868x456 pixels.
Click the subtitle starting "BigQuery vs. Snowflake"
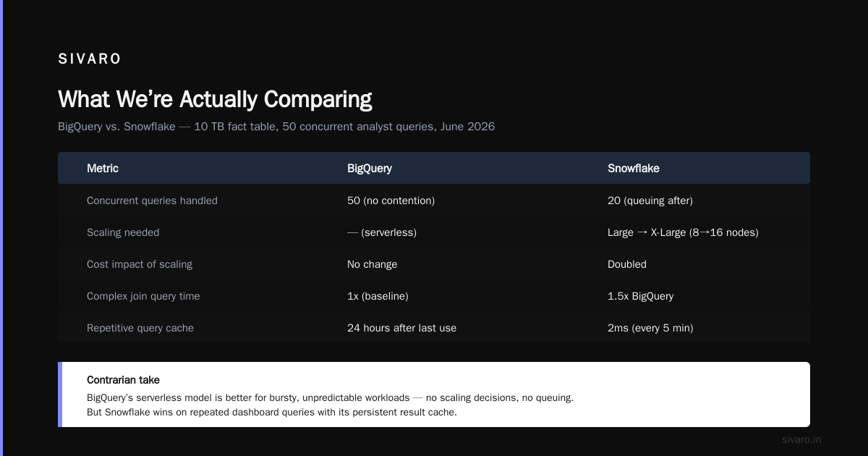276,127
